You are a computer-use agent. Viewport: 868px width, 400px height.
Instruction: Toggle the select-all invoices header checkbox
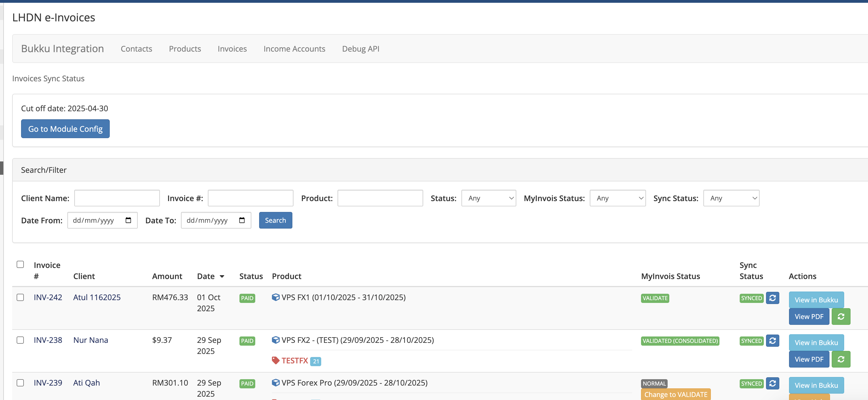20,264
